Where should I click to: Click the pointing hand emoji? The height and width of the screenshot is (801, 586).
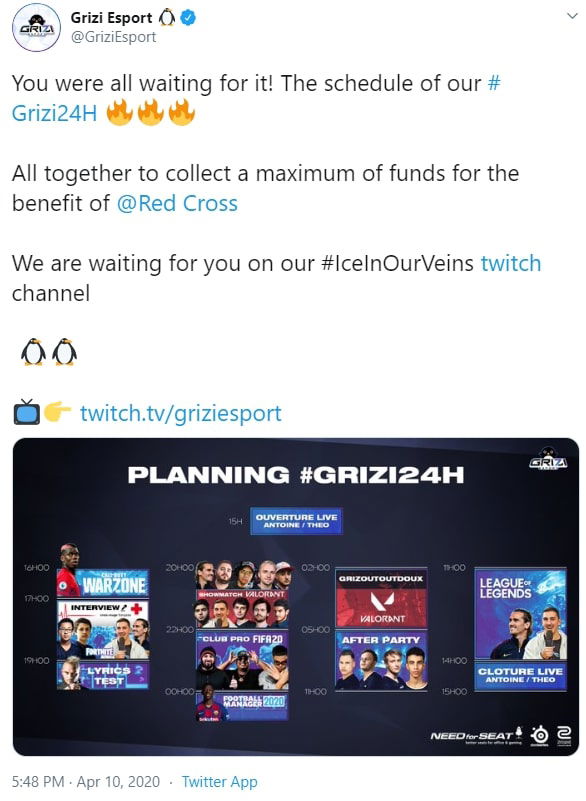coord(57,412)
